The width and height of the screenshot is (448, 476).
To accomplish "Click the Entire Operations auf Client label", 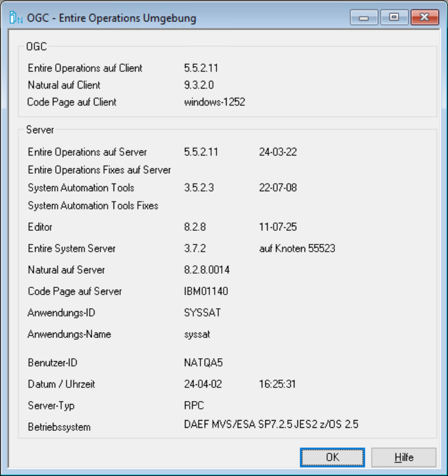I will [x=84, y=68].
